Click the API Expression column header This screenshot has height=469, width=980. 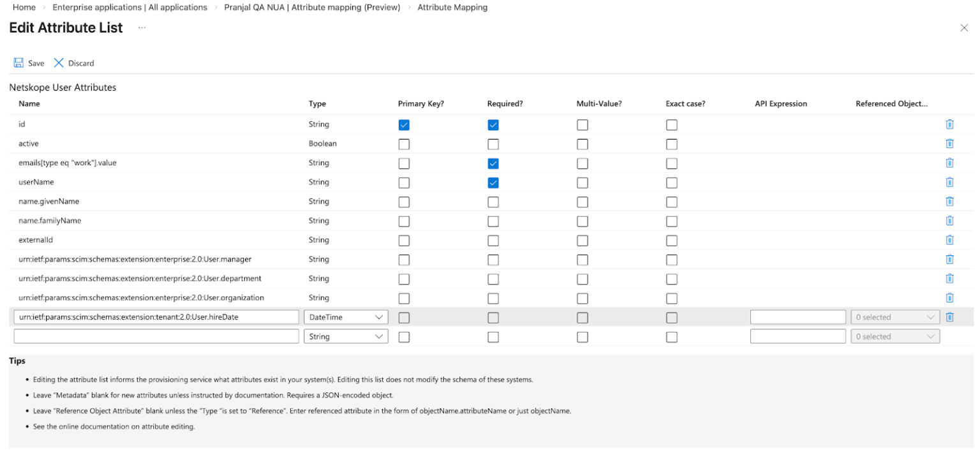[781, 104]
